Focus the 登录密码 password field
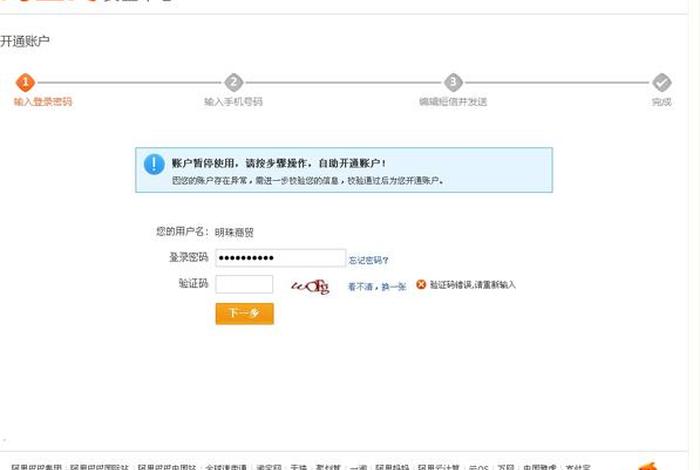 click(280, 258)
